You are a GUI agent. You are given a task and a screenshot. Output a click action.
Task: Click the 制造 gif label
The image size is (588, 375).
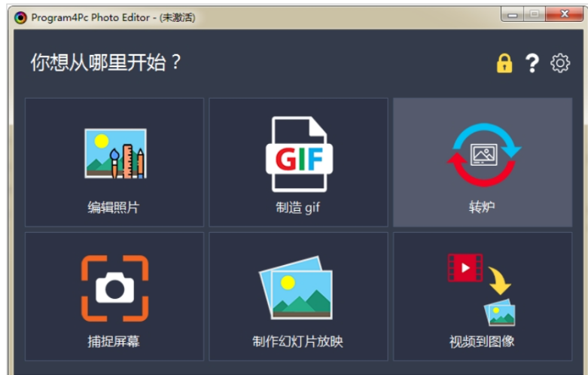(x=298, y=207)
